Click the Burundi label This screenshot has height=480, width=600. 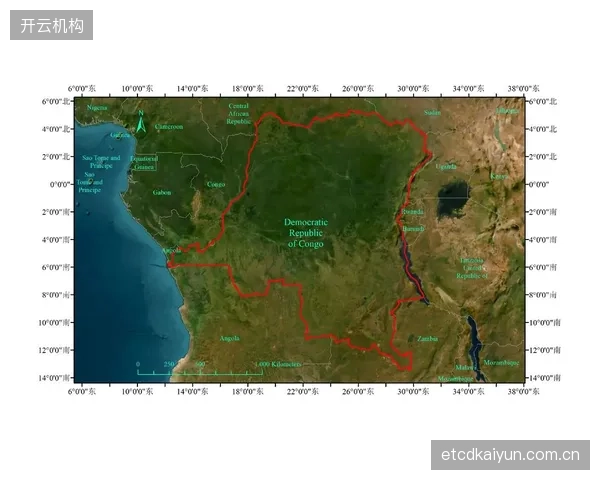click(x=413, y=229)
